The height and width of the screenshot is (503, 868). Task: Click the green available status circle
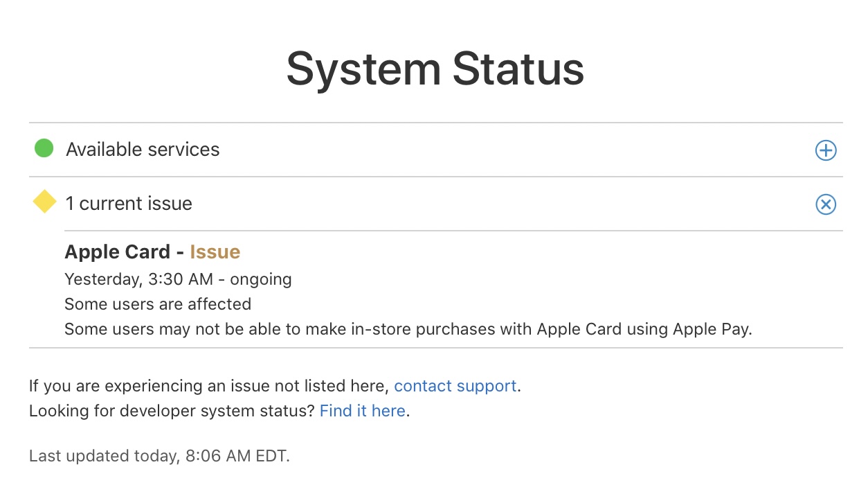[x=44, y=148]
